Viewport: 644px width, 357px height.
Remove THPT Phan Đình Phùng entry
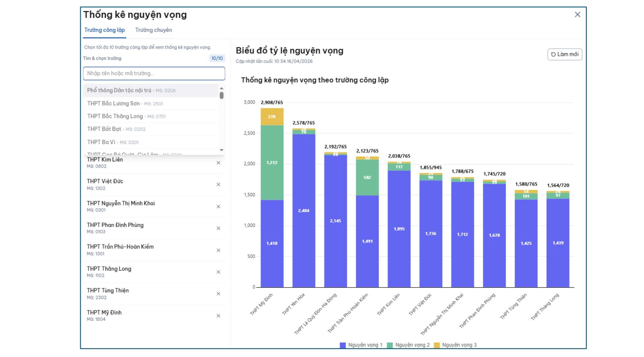(218, 228)
